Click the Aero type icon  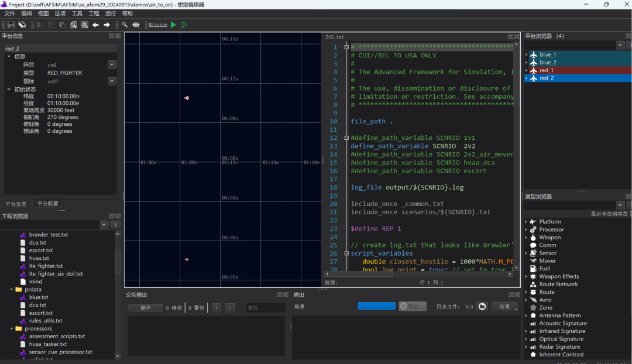click(x=533, y=300)
